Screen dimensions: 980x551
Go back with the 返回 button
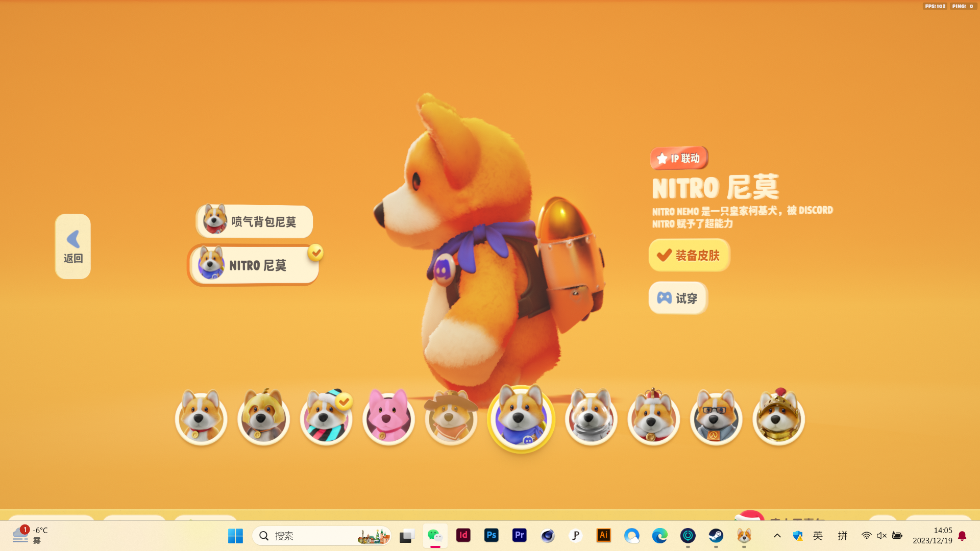point(73,246)
